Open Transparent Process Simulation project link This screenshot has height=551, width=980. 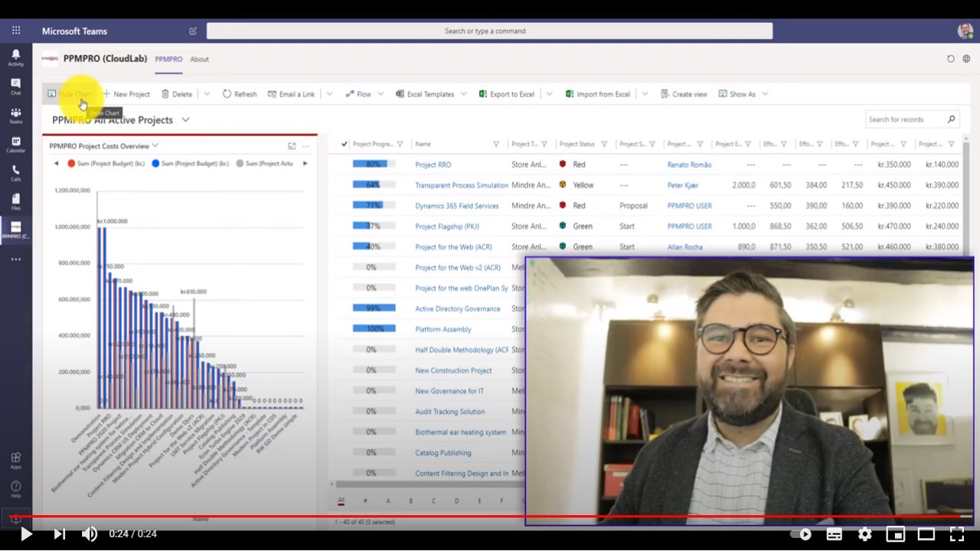click(461, 185)
